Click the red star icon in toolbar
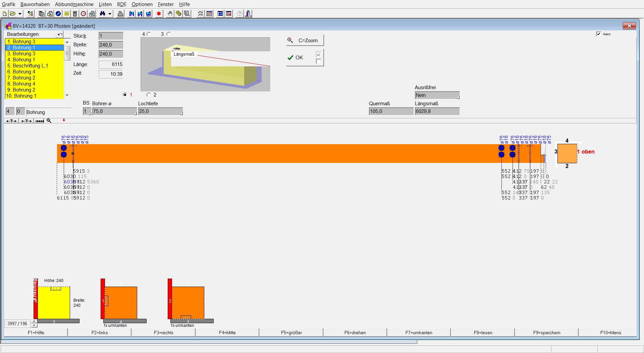 click(x=159, y=14)
